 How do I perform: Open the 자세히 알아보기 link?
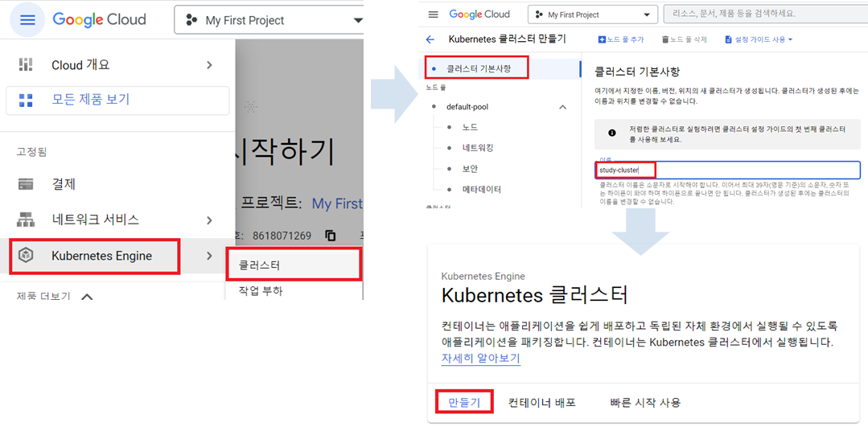click(x=480, y=358)
